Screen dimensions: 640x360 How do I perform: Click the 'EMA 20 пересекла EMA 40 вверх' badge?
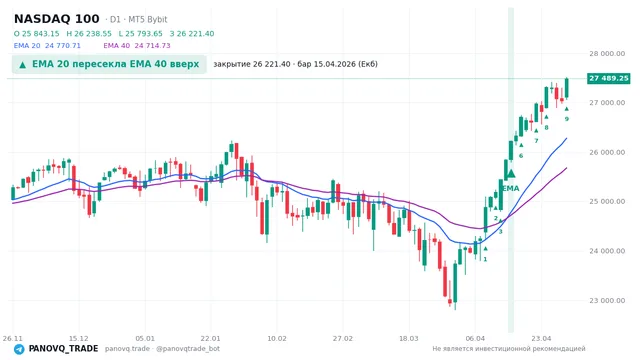coord(109,64)
